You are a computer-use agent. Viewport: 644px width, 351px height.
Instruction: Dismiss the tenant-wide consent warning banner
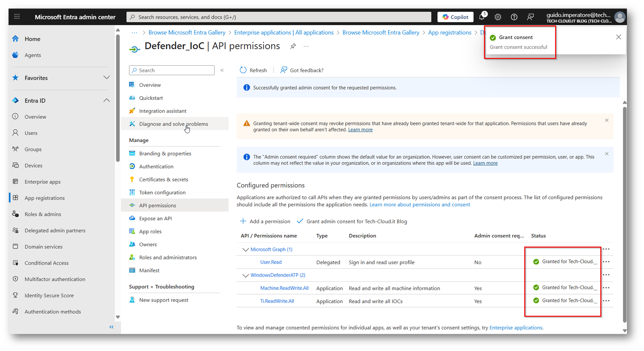click(607, 121)
